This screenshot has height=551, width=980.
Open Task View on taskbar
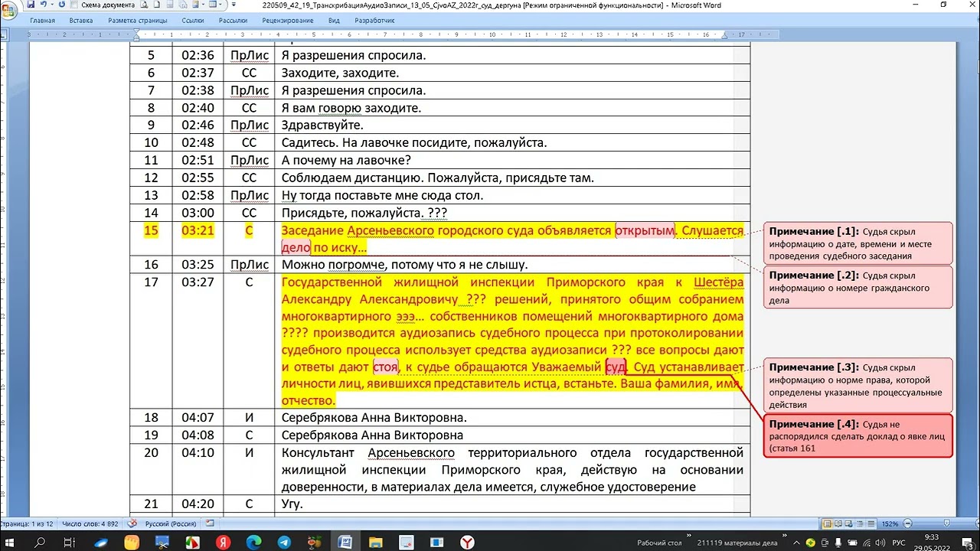69,542
